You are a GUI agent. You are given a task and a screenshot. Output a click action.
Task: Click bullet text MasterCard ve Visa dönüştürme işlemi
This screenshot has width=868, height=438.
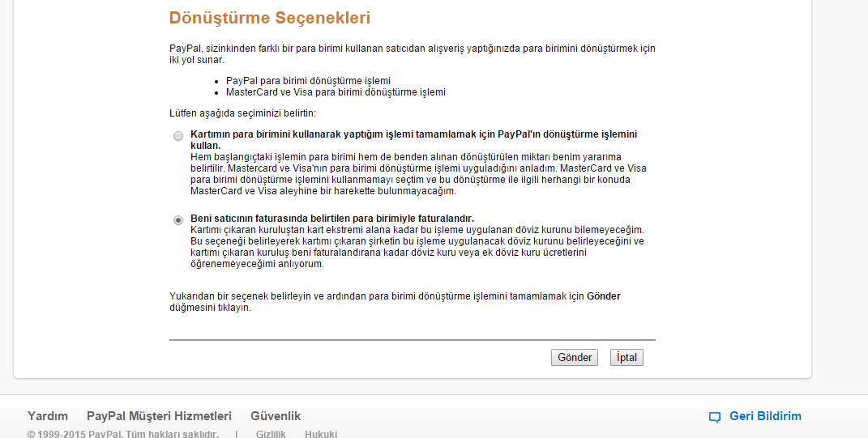pos(336,92)
